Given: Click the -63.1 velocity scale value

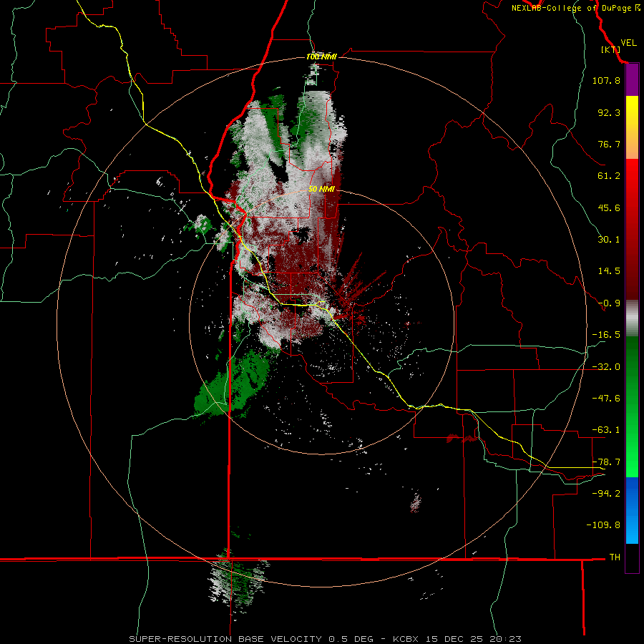Looking at the screenshot, I should tap(606, 430).
